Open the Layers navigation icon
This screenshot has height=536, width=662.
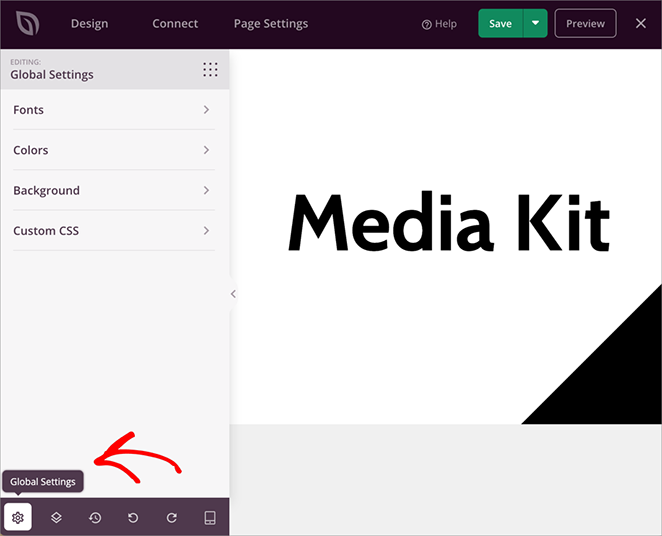click(57, 517)
